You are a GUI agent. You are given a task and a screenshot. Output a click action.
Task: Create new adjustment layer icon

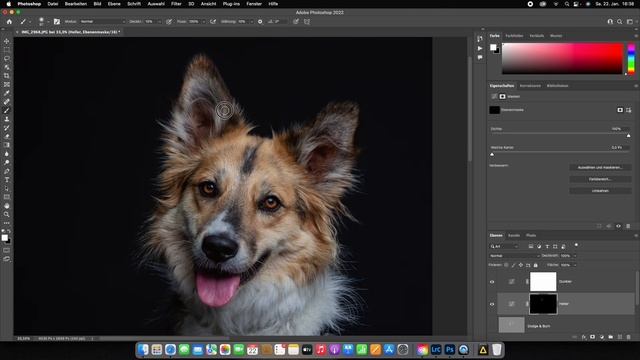click(602, 337)
